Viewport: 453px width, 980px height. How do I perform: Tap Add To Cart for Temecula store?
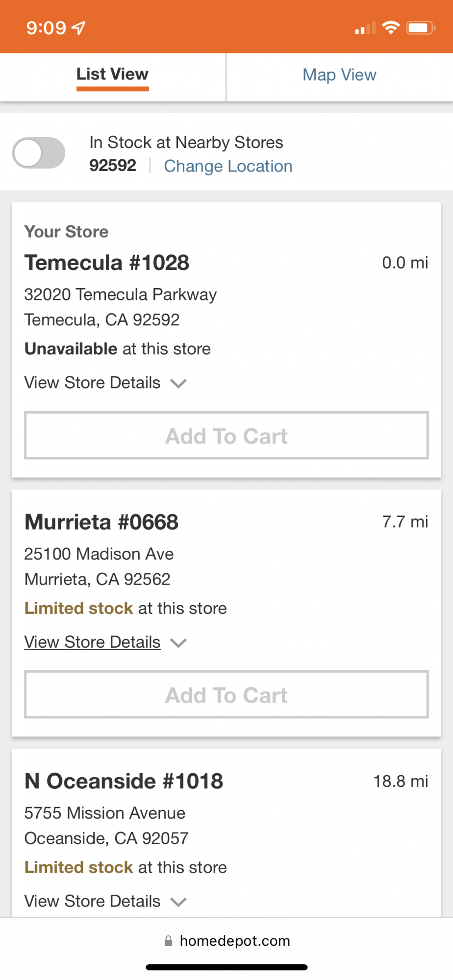coord(226,436)
